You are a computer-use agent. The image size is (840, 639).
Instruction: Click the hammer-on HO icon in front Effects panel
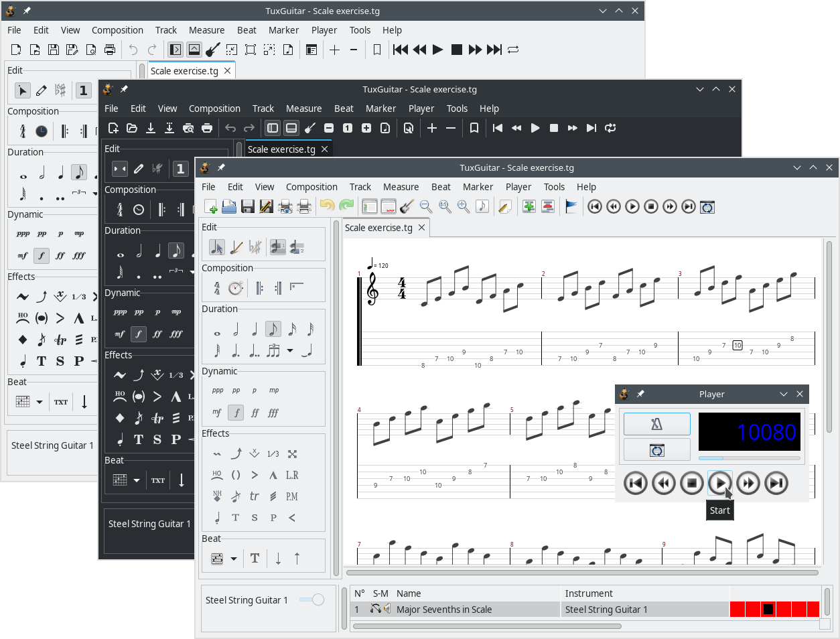pos(217,475)
